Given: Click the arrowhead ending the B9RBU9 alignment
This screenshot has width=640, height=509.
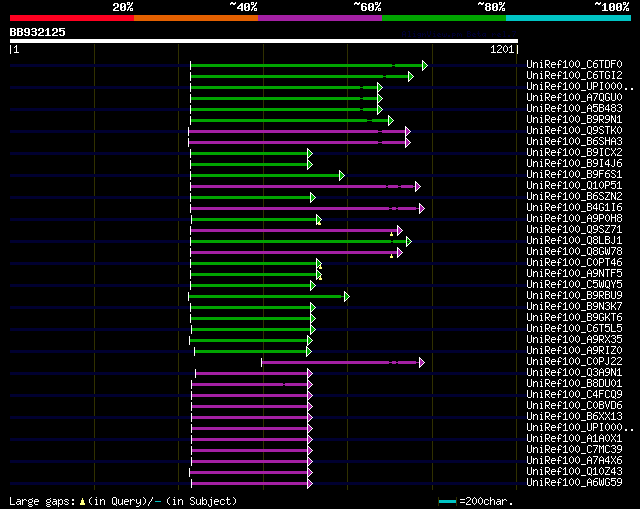Looking at the screenshot, I should pyautogui.click(x=347, y=297).
